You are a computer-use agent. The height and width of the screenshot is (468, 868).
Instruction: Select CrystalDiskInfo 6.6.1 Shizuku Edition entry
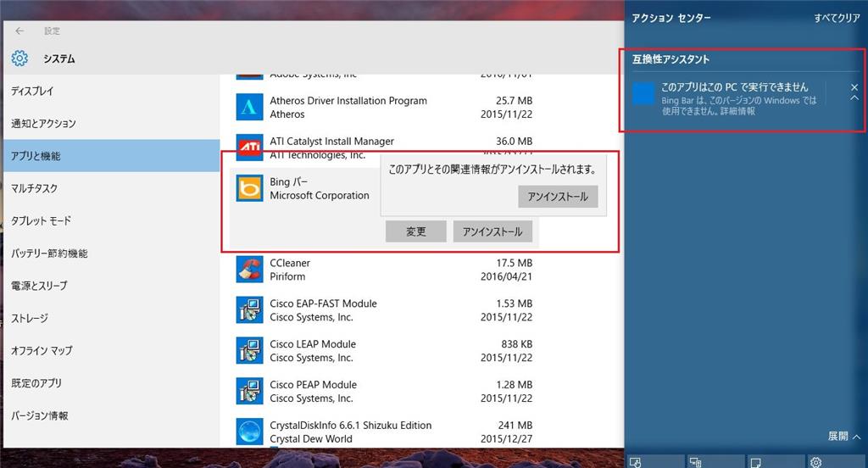(x=384, y=432)
